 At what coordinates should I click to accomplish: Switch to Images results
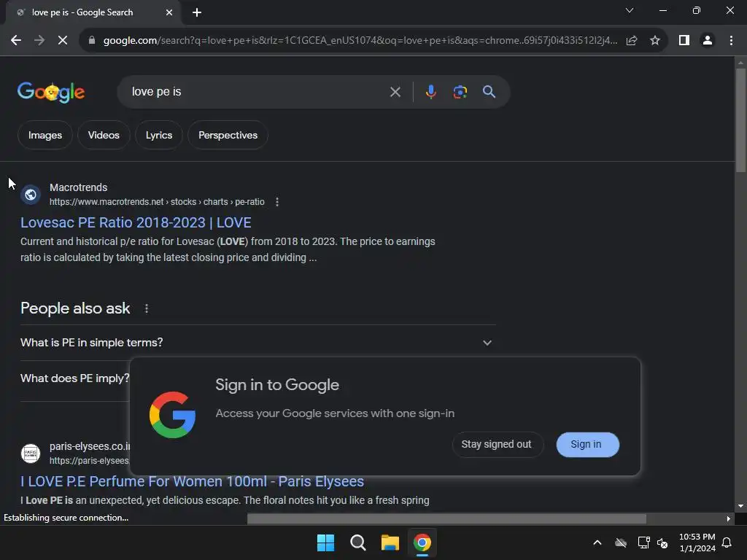(45, 135)
